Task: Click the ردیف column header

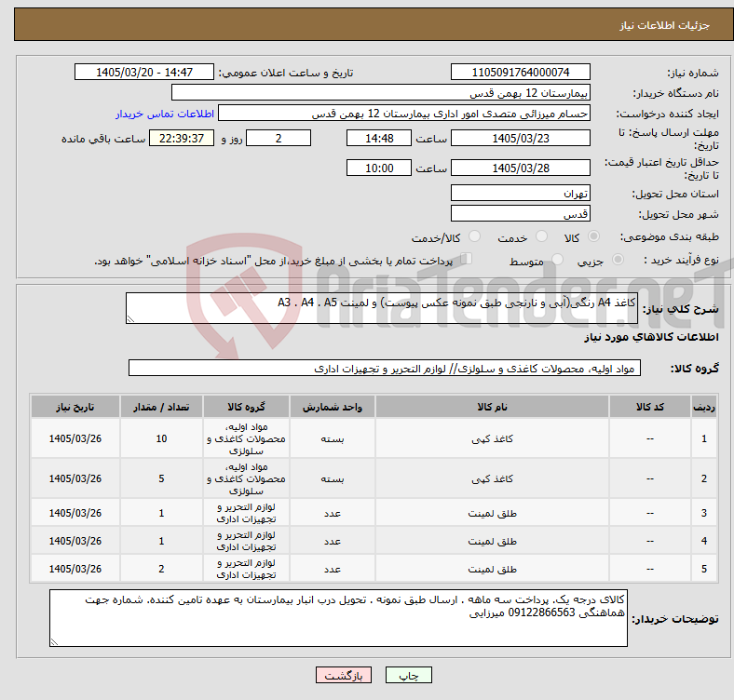Action: coord(703,407)
